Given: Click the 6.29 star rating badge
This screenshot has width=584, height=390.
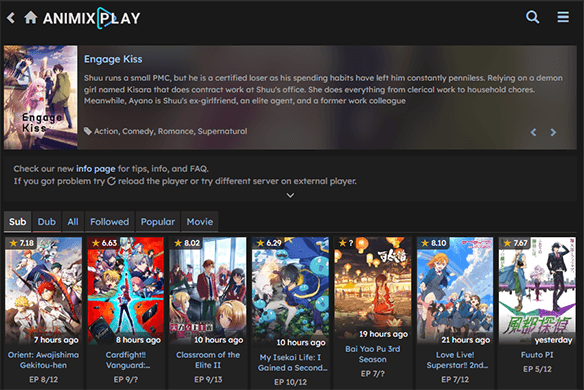Looking at the screenshot, I should [269, 243].
